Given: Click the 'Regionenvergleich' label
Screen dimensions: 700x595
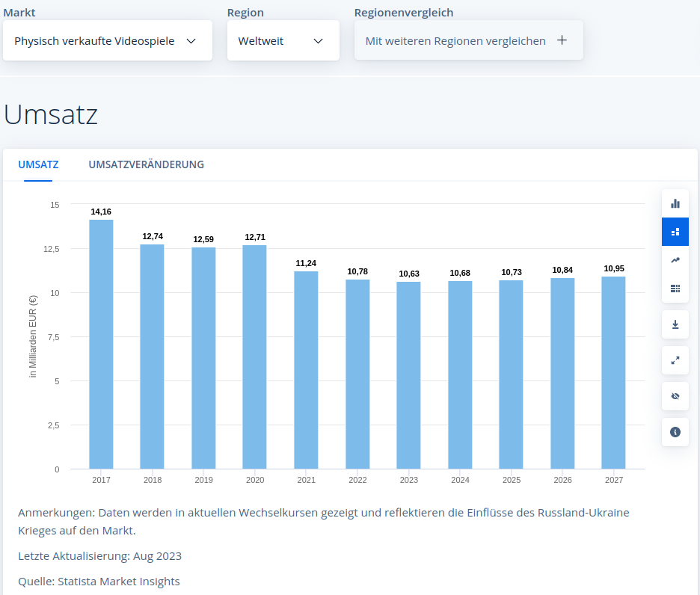Looking at the screenshot, I should pyautogui.click(x=404, y=13).
